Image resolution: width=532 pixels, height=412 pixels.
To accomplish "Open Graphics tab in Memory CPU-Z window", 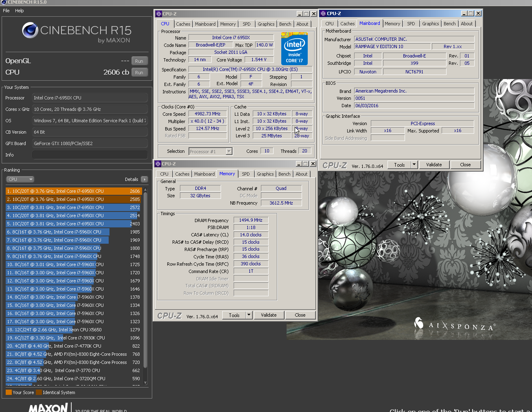I will click(265, 174).
